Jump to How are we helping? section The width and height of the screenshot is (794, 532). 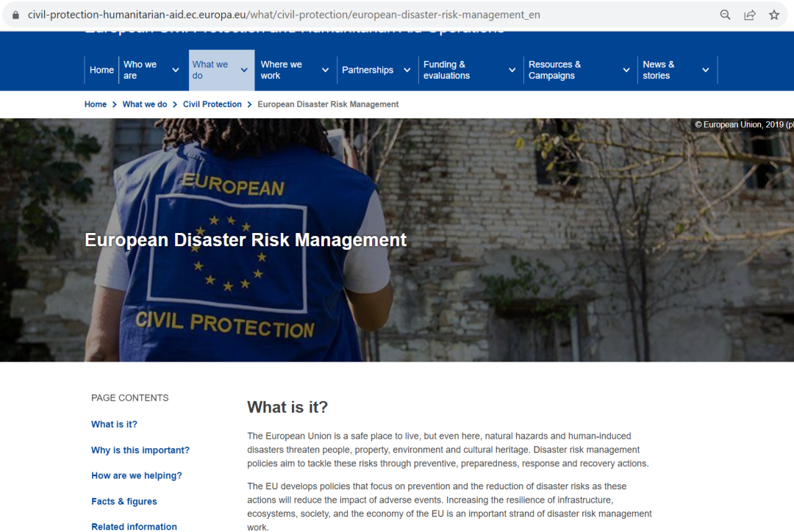pyautogui.click(x=136, y=475)
